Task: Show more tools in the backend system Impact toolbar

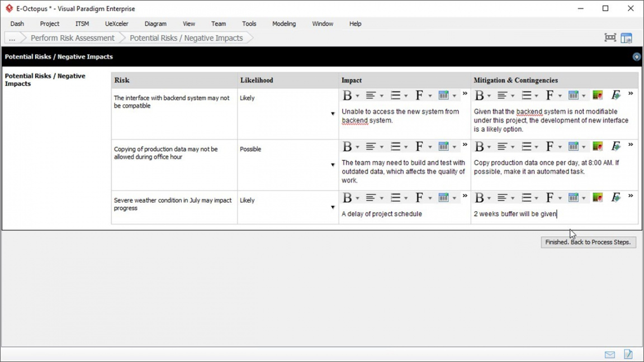Action: click(465, 94)
